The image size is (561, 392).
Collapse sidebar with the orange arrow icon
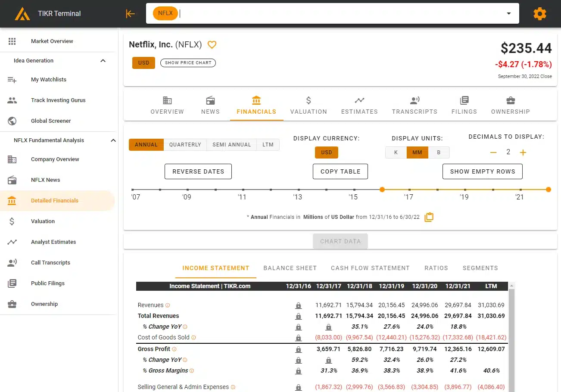tap(130, 14)
